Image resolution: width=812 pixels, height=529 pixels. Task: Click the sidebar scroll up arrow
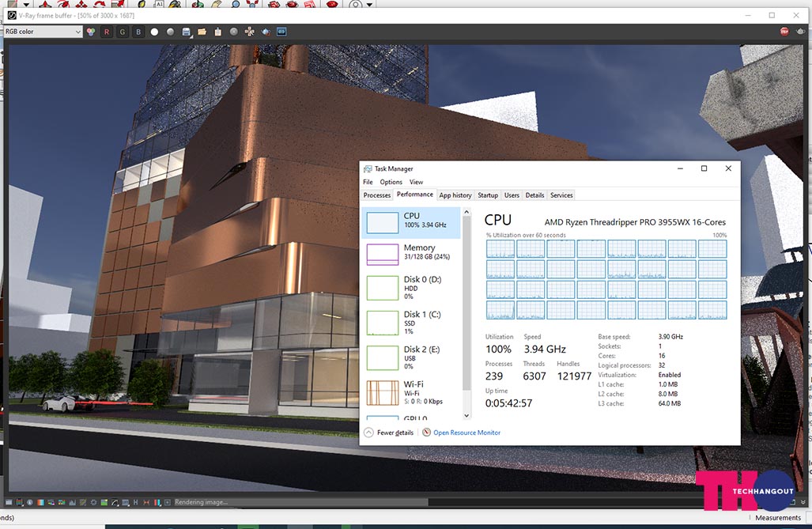coord(466,212)
